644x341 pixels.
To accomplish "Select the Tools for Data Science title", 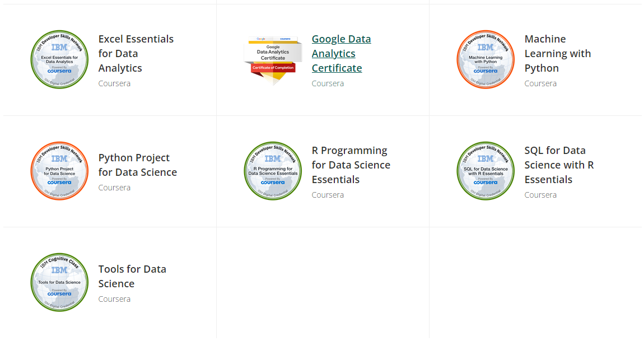I will click(x=132, y=276).
